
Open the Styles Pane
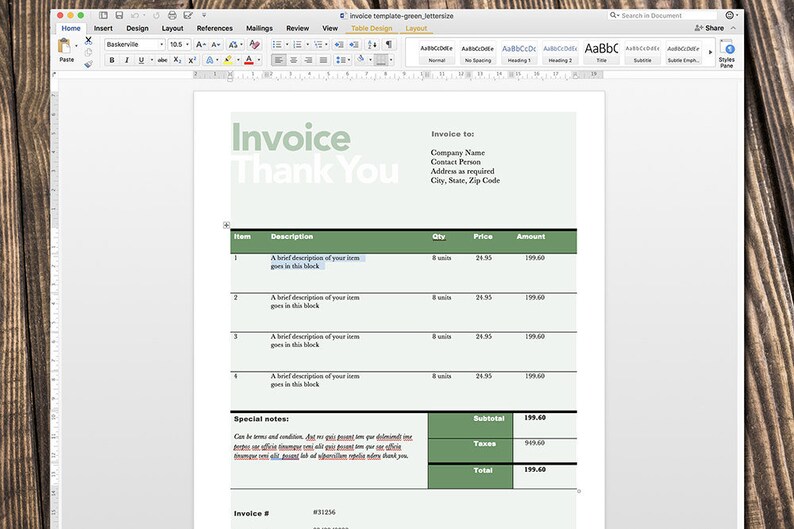[x=727, y=53]
